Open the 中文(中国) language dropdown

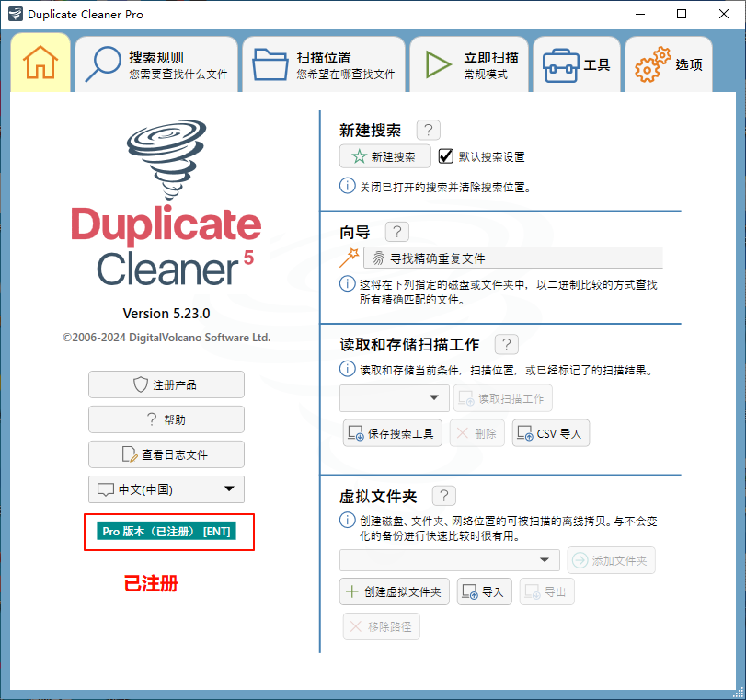click(x=166, y=489)
